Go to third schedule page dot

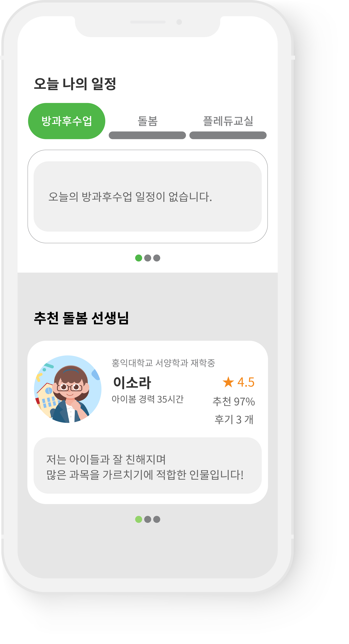pyautogui.click(x=157, y=258)
